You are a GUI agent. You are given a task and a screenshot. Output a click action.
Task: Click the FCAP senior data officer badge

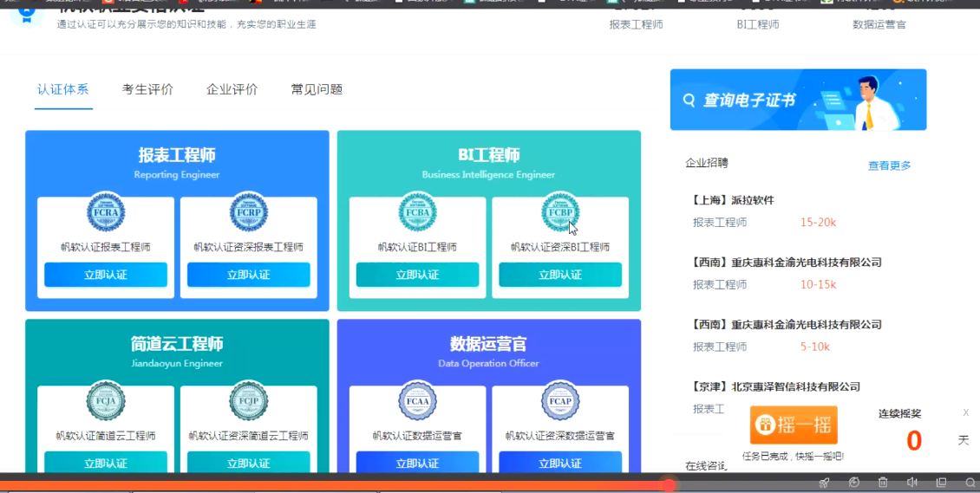coord(560,401)
